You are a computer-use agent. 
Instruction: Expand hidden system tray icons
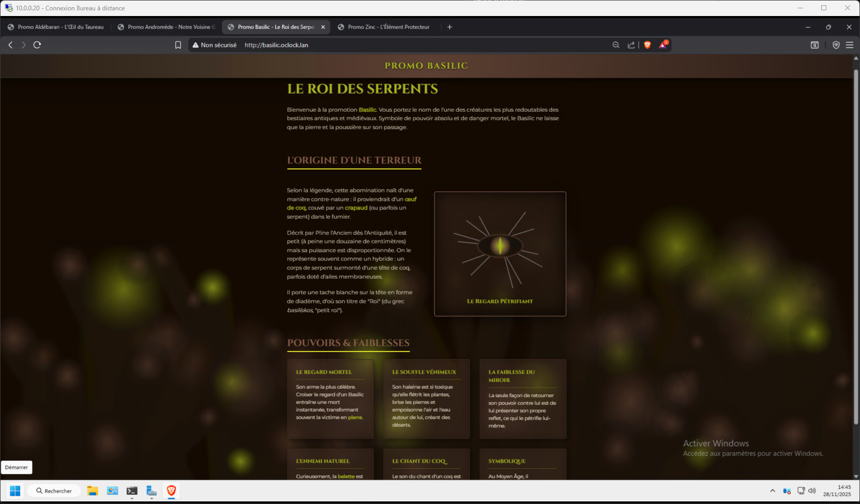coord(773,491)
